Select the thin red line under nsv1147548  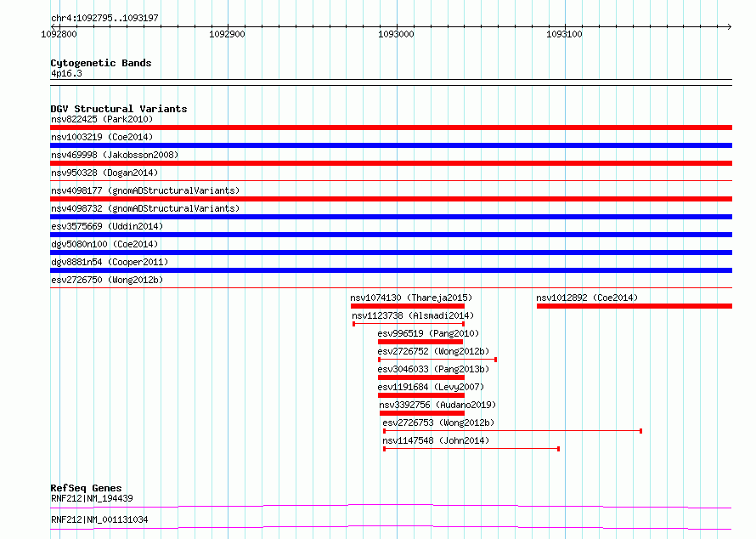click(471, 449)
